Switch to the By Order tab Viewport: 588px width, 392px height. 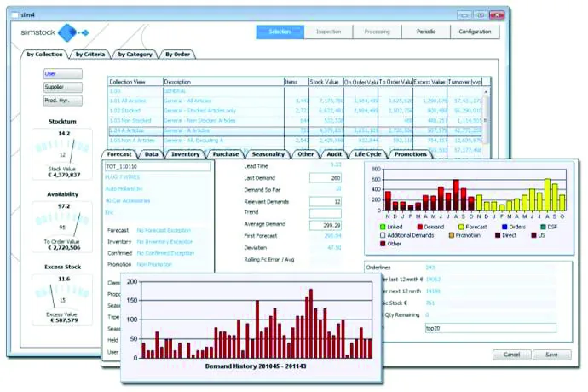click(x=178, y=55)
